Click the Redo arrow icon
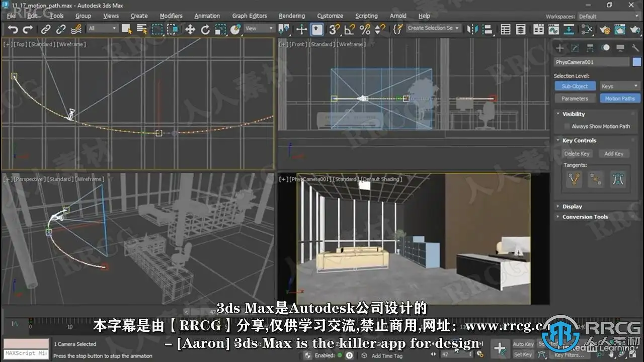 coord(28,29)
